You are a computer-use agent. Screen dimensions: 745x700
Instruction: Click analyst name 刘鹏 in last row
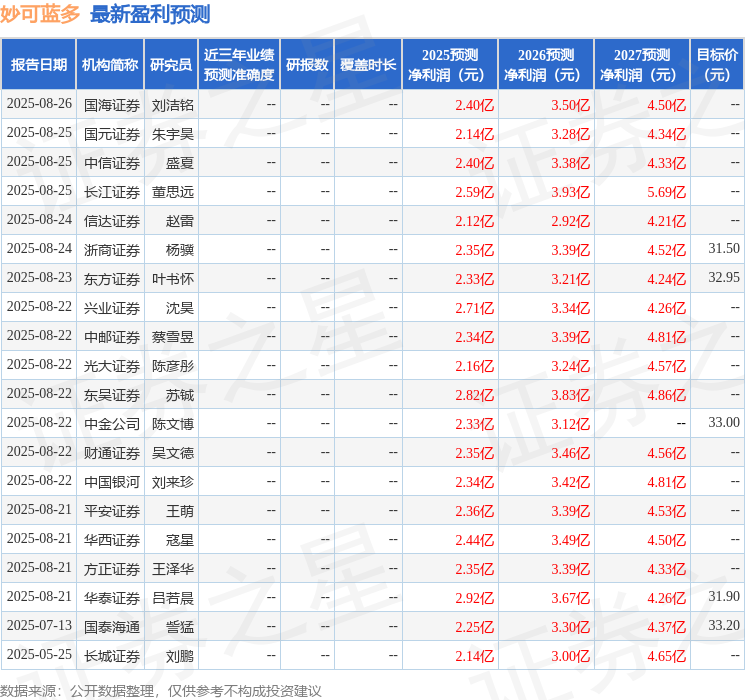coord(180,656)
